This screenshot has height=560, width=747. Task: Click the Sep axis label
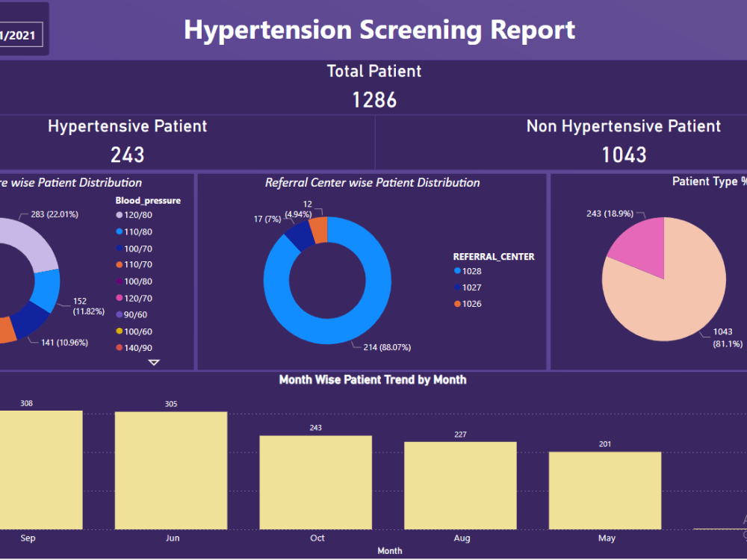click(28, 538)
